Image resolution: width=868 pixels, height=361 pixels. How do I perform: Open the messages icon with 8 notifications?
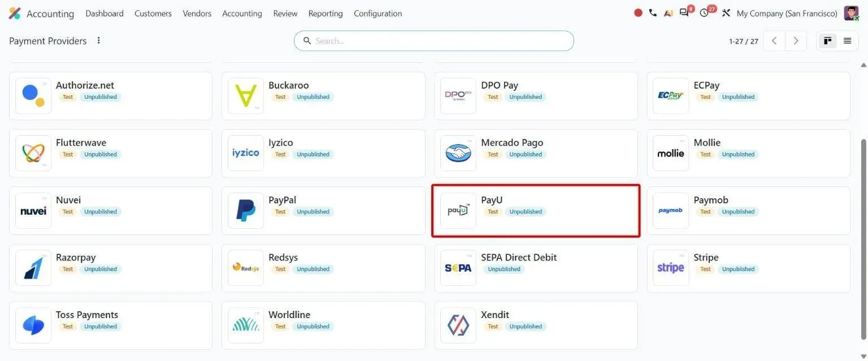(684, 13)
